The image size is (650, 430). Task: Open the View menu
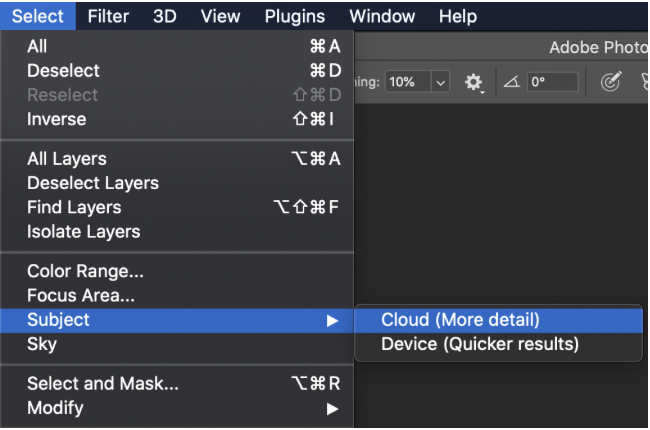220,16
